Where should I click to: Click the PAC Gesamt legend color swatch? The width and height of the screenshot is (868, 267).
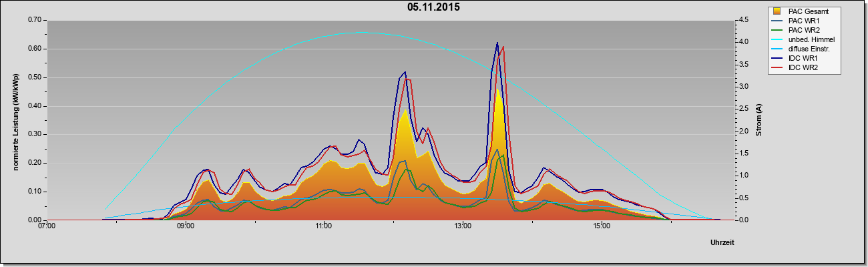pos(777,11)
